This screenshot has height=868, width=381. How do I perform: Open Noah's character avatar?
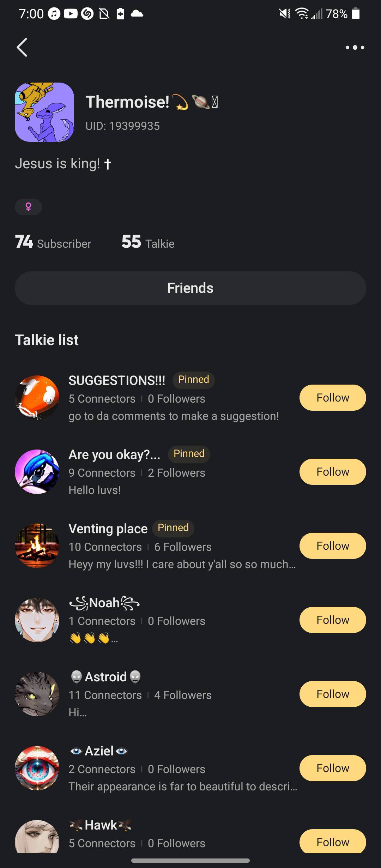tap(37, 620)
